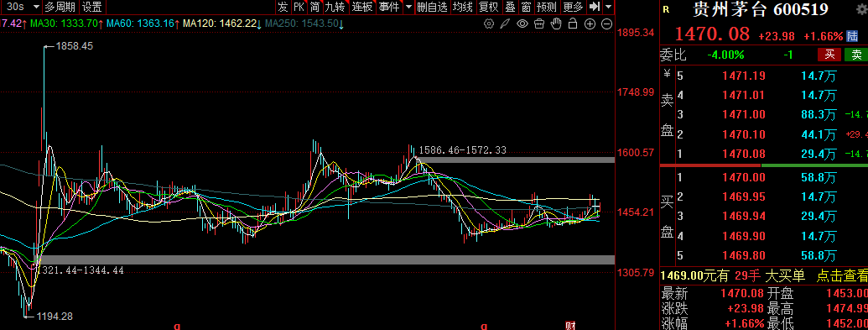The height and width of the screenshot is (330, 868).
Task: Open the 多周期 multi-period menu
Action: (60, 8)
